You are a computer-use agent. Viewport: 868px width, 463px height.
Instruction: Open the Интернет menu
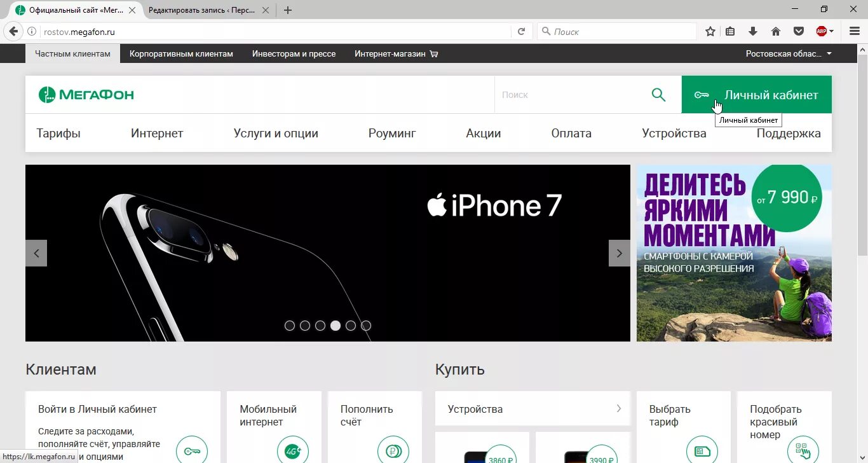tap(157, 133)
